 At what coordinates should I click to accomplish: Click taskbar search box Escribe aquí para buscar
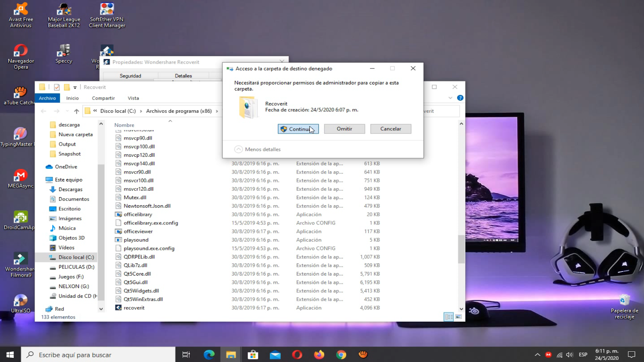tap(98, 354)
